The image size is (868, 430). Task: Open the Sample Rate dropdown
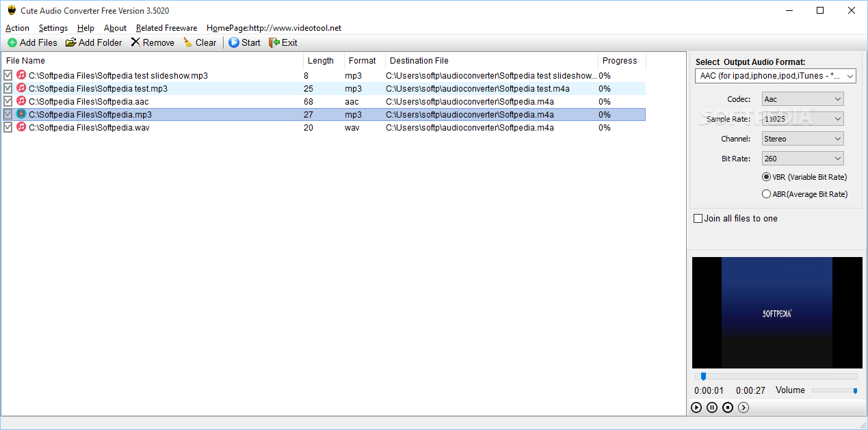tap(803, 119)
